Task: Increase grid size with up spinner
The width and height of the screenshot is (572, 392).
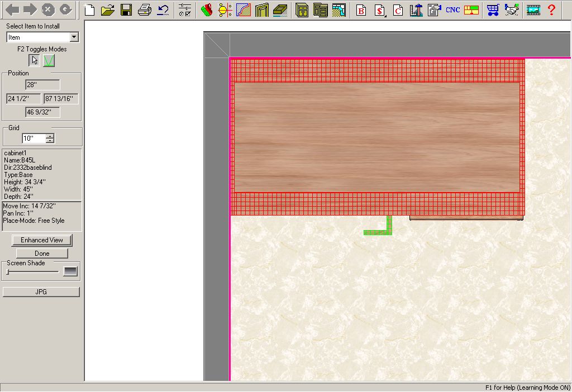Action: [x=50, y=136]
